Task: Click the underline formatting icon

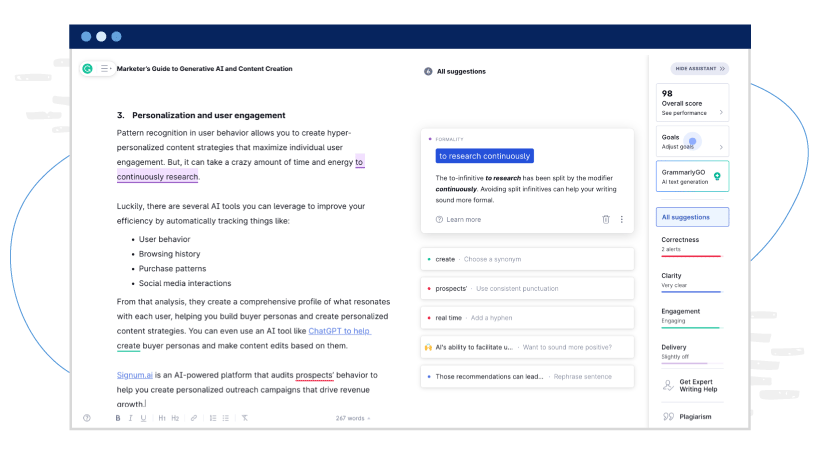Action: click(x=144, y=418)
